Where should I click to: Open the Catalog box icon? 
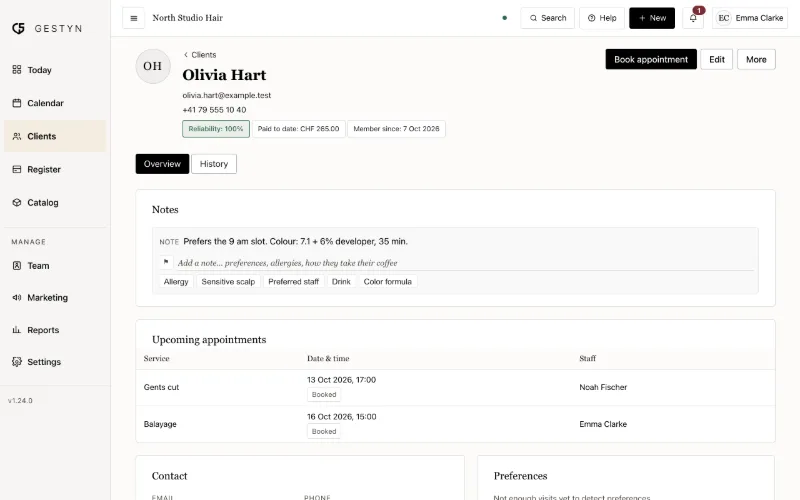pos(17,203)
